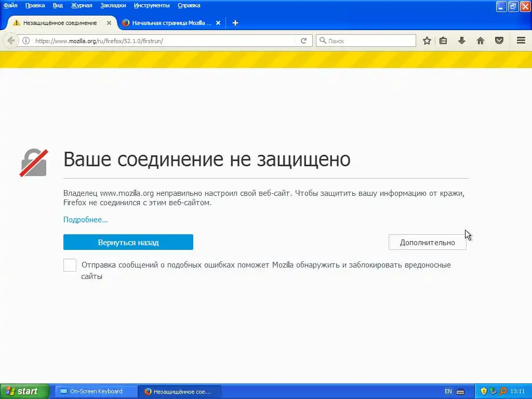Click the EN language indicator
The width and height of the screenshot is (532, 399).
coord(448,391)
